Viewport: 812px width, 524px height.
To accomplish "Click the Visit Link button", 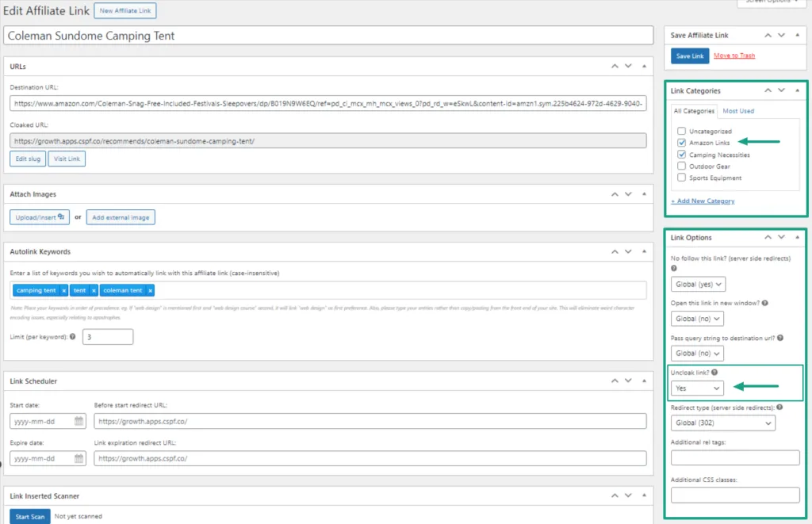I will (67, 159).
